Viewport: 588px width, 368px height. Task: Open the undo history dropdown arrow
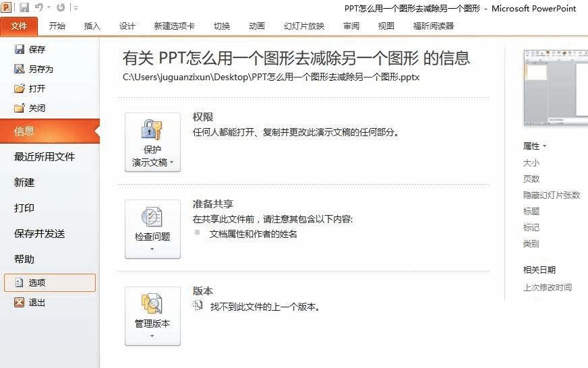pyautogui.click(x=49, y=7)
